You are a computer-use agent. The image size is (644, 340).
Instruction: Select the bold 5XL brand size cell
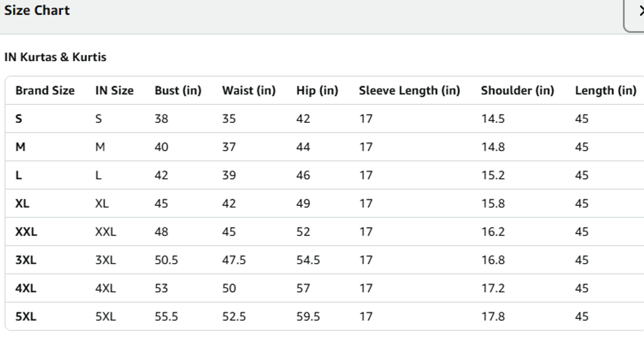pyautogui.click(x=25, y=317)
